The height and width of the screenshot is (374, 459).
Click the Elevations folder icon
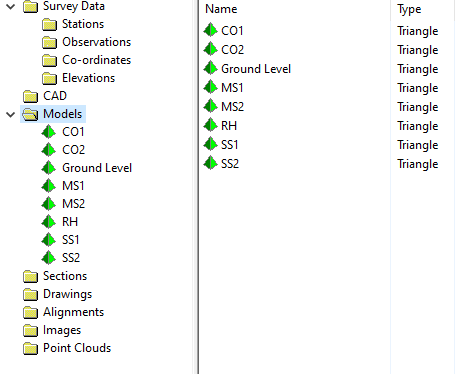pos(49,78)
